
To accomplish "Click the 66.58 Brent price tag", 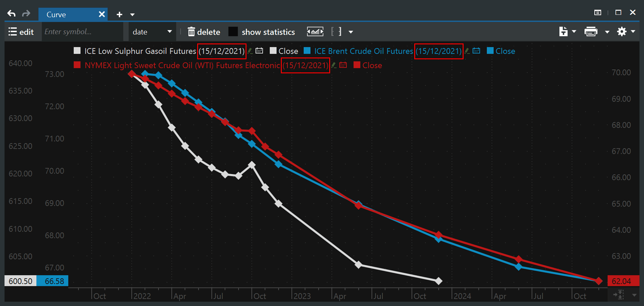I will (x=53, y=281).
